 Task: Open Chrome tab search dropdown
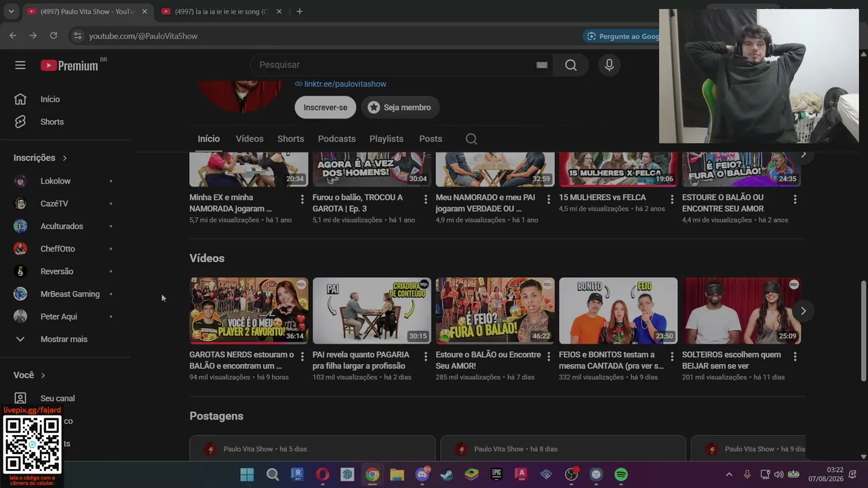[x=11, y=12]
